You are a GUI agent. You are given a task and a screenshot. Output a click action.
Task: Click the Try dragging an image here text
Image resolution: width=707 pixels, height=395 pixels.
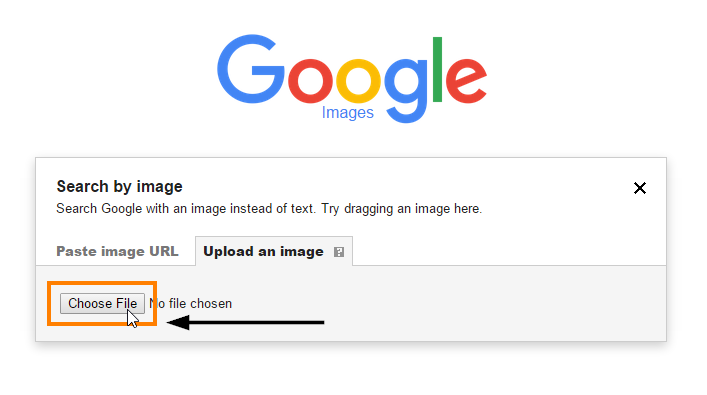[401, 209]
